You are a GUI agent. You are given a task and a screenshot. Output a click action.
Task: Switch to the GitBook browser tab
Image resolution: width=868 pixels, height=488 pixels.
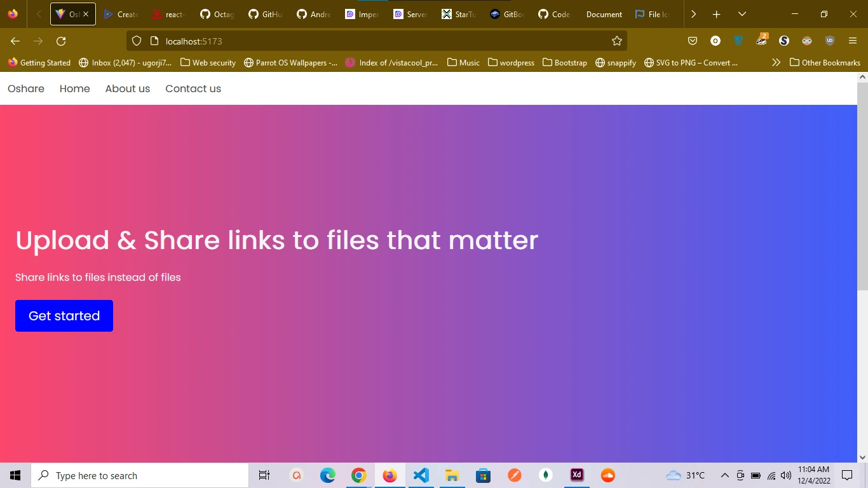tap(508, 14)
